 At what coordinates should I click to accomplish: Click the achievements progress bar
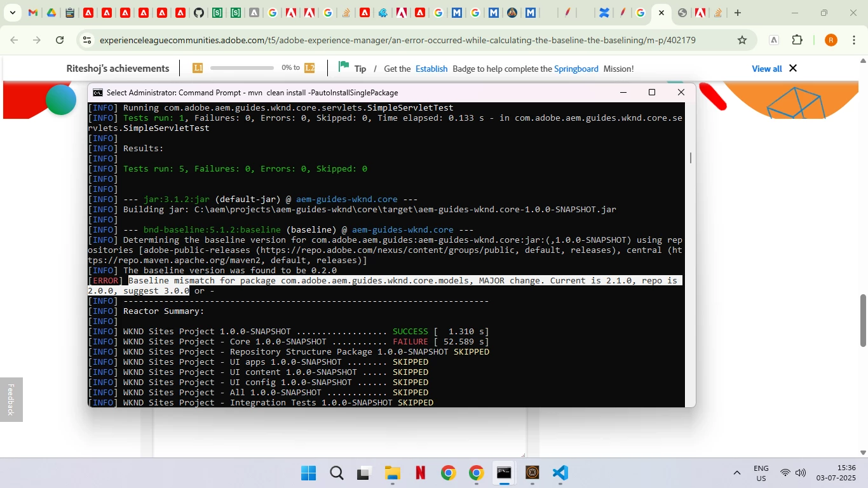coord(242,68)
